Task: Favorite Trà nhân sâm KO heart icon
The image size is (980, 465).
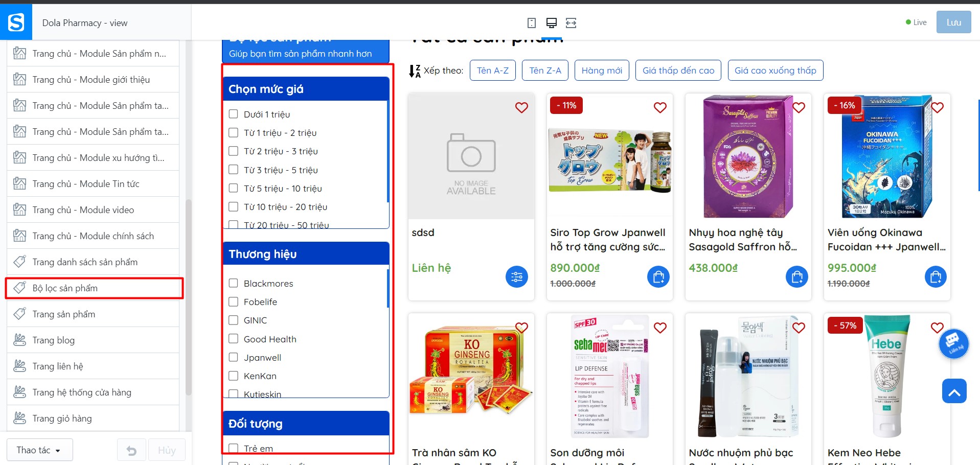Action: [x=521, y=328]
